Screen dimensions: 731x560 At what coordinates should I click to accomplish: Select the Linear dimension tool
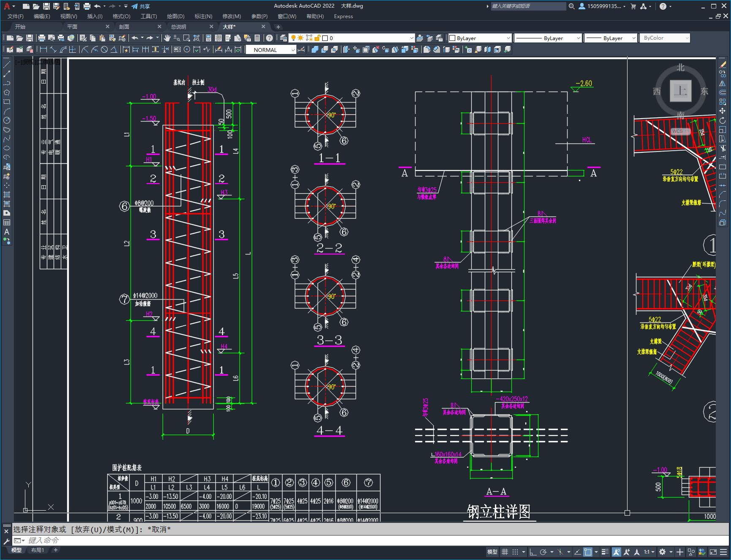43,50
